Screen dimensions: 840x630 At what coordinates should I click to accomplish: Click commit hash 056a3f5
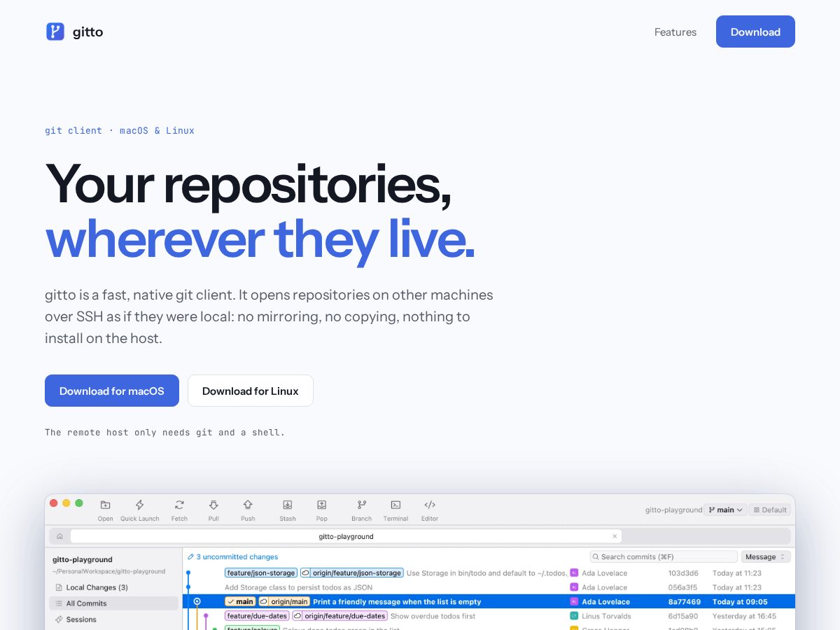tap(683, 587)
